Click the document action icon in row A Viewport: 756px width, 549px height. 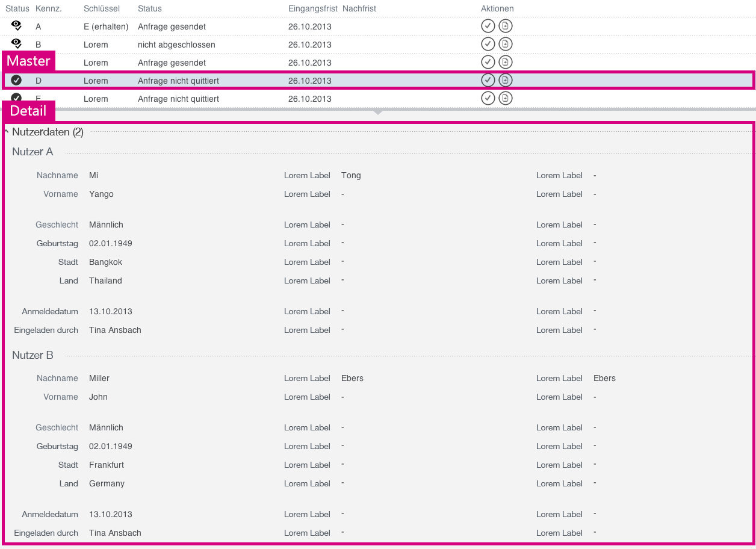tap(506, 26)
